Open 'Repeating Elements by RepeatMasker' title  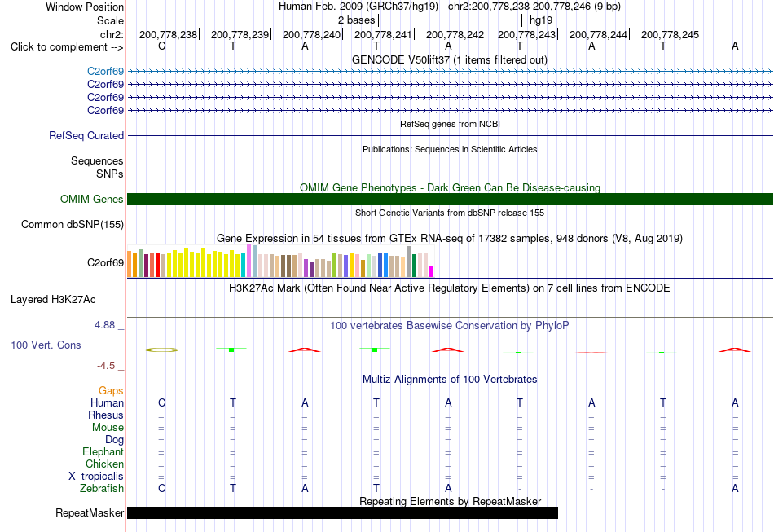tap(451, 501)
